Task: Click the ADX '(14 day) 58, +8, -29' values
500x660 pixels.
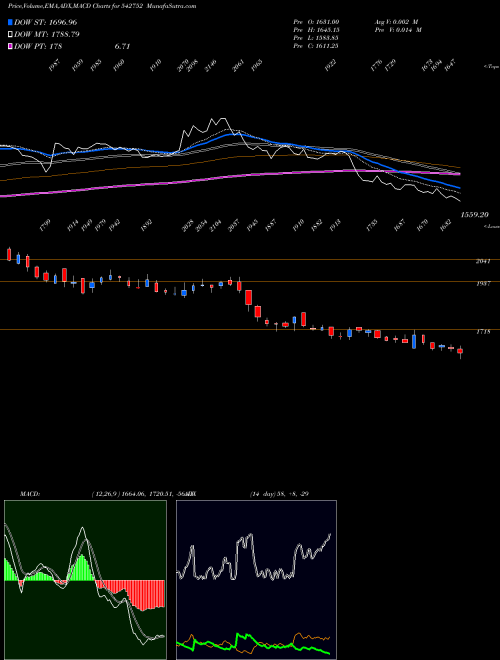Action: coord(279,493)
